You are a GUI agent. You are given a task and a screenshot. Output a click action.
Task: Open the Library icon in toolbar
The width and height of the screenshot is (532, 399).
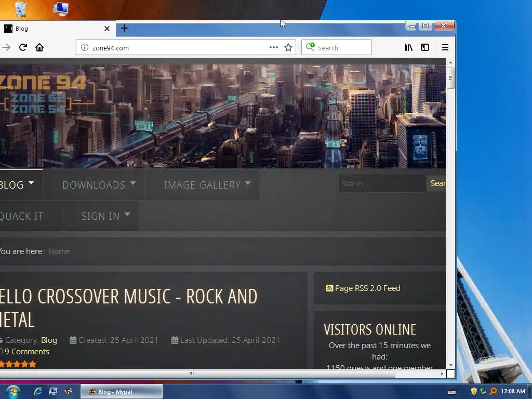coord(408,47)
